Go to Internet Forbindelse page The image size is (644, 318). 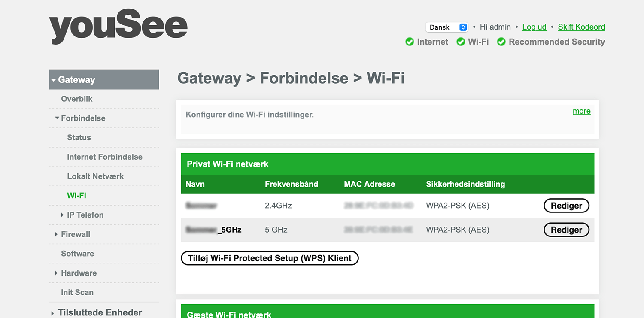click(x=105, y=157)
